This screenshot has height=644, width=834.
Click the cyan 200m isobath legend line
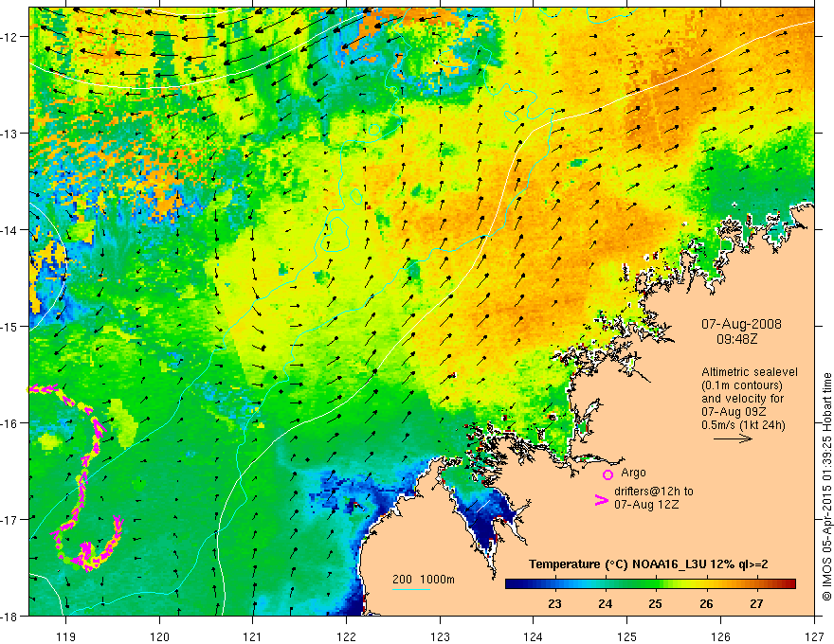click(x=411, y=589)
